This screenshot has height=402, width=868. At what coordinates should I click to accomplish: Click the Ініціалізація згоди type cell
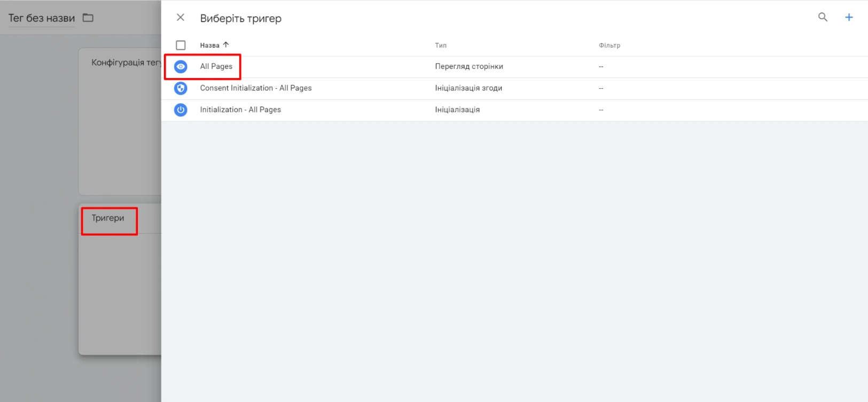(468, 88)
